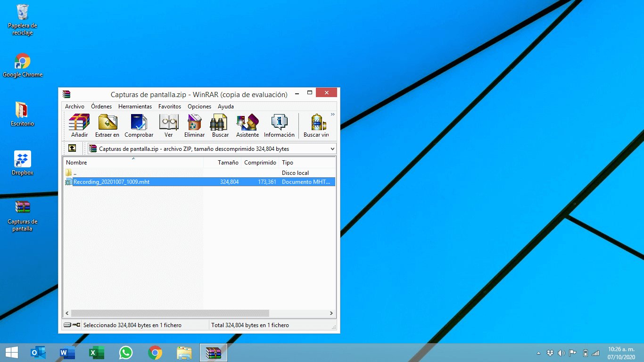The height and width of the screenshot is (362, 644).
Task: Click the Añadir toolbar icon
Action: 79,126
